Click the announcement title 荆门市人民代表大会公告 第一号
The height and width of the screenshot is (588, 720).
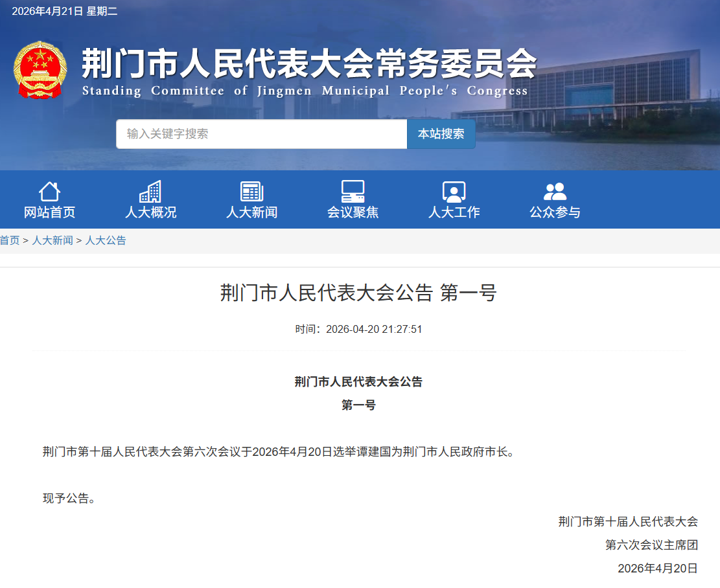(360, 293)
